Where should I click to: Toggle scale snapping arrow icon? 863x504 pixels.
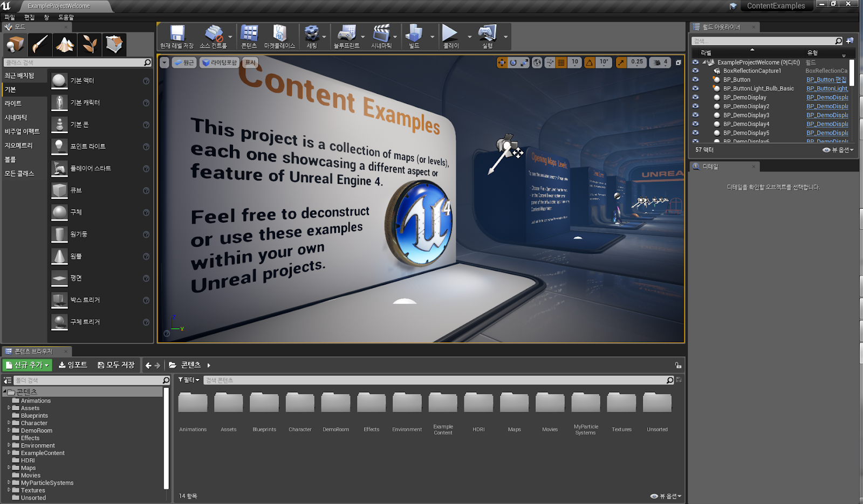(x=622, y=63)
